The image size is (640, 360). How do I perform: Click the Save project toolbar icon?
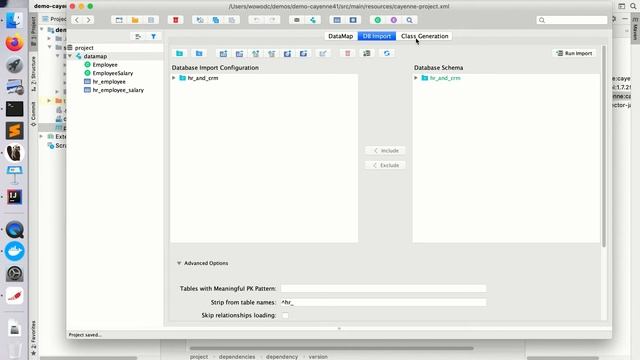pos(151,20)
